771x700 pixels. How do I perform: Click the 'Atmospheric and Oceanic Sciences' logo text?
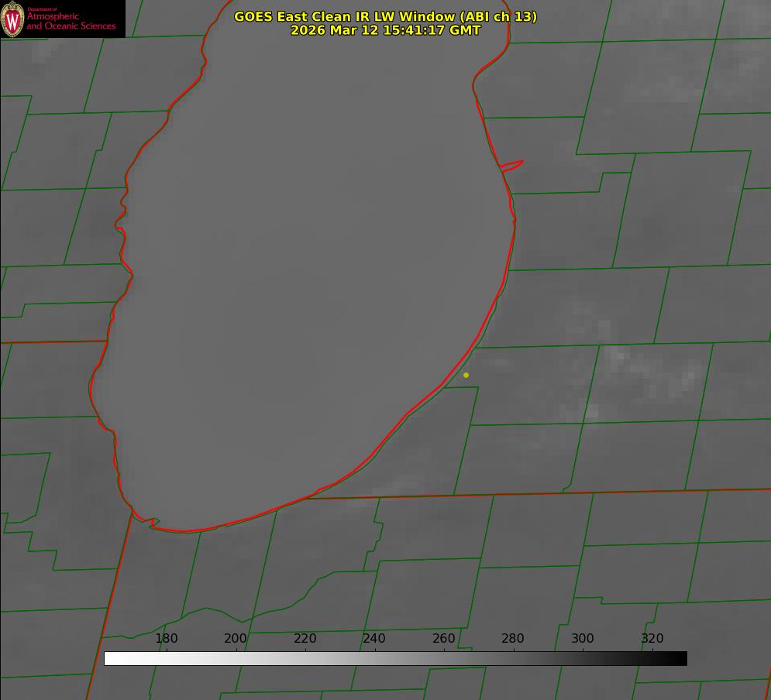coord(71,21)
